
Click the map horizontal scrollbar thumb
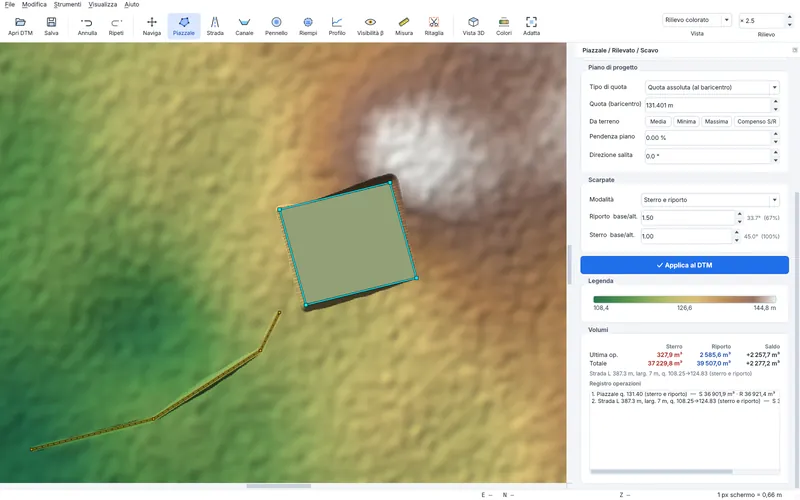point(279,486)
